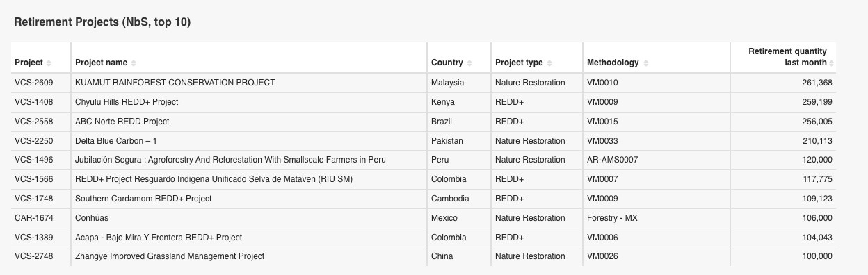The height and width of the screenshot is (275, 868).
Task: Select project ID VCS-1389
Action: 34,237
